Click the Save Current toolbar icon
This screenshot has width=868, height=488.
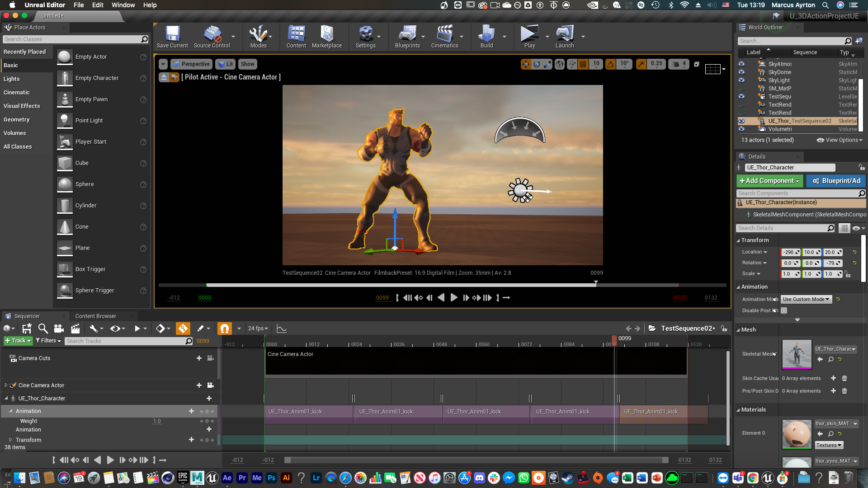172,37
